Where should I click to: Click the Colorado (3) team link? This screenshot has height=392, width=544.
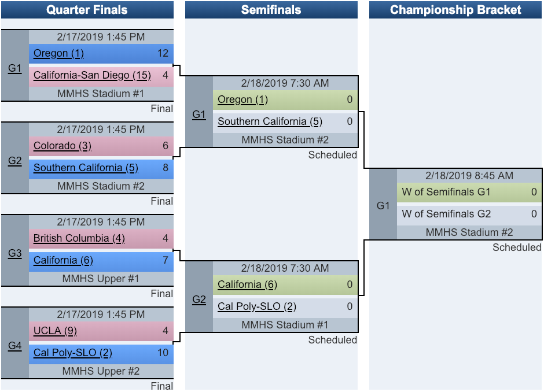click(63, 146)
